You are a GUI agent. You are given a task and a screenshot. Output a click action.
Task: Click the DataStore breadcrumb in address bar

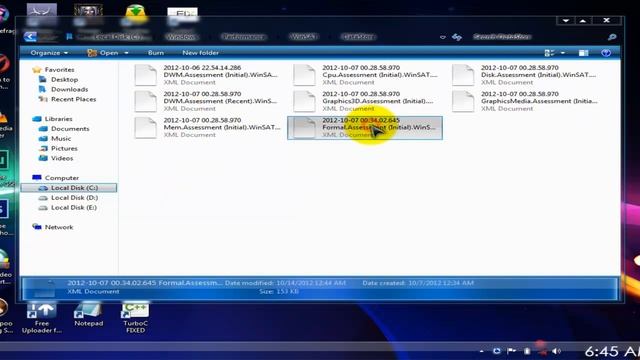pos(358,37)
